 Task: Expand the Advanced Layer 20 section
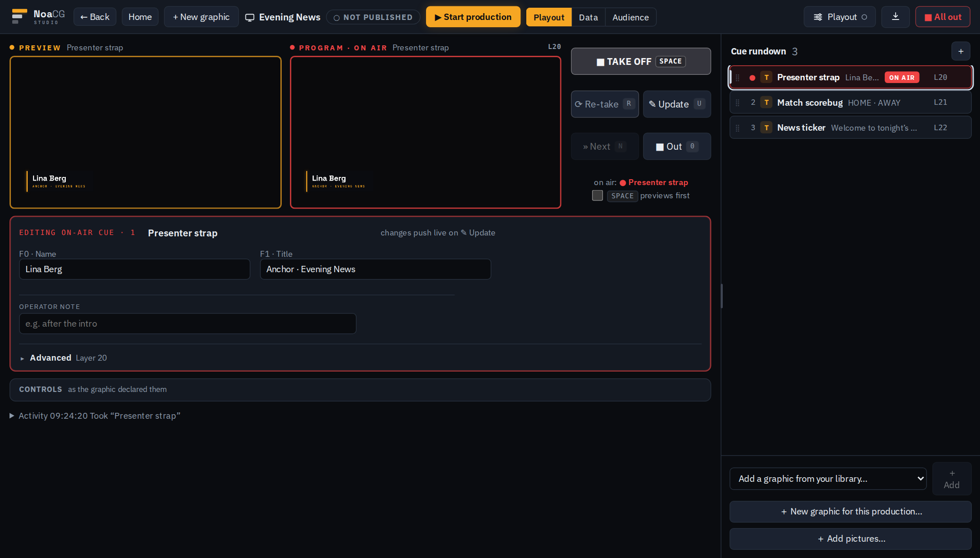64,358
